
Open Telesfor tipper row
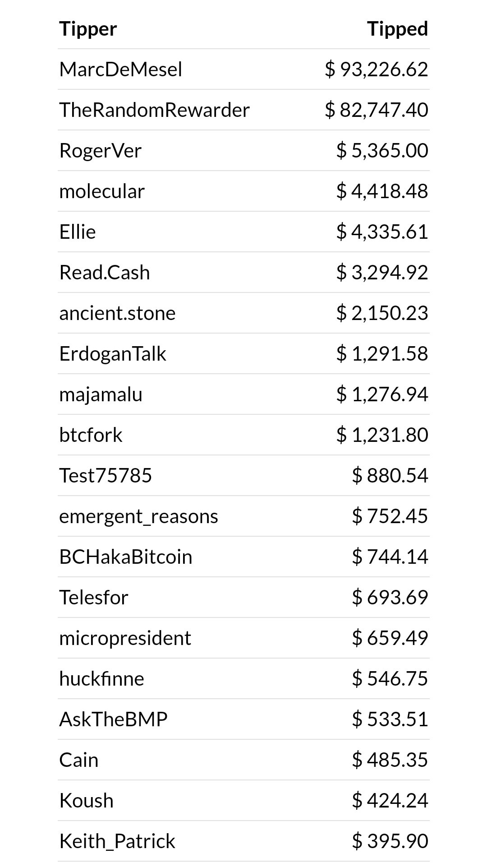pos(243,597)
